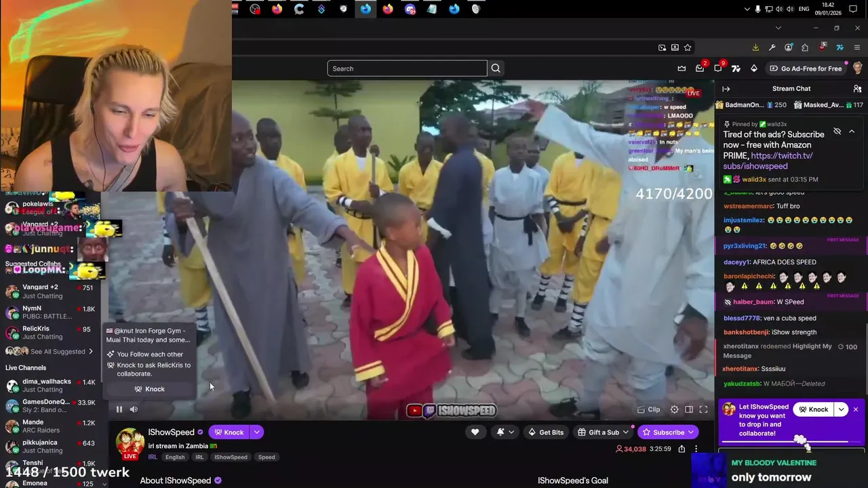The height and width of the screenshot is (488, 868).
Task: Toggle theatre mode in player
Action: pos(689,409)
